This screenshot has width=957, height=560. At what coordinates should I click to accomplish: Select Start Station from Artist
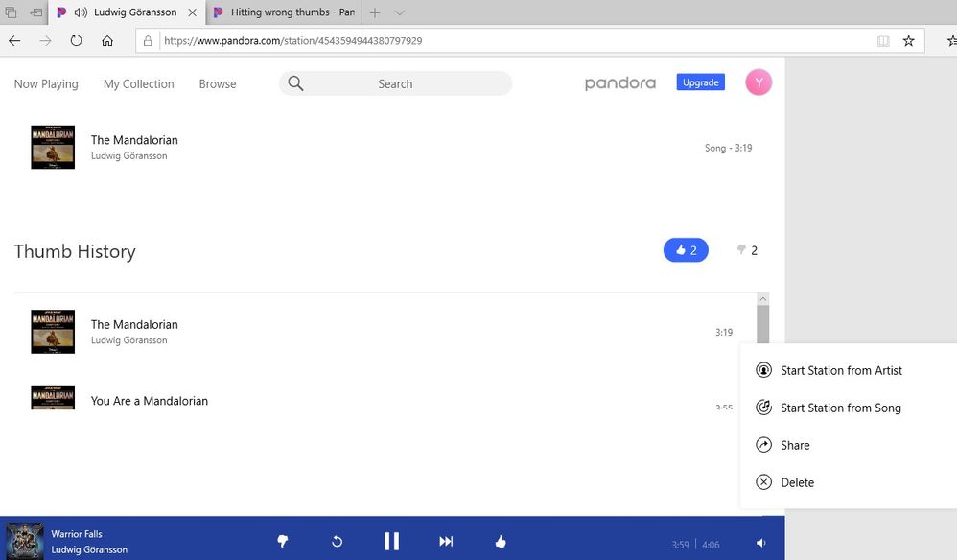(x=841, y=370)
